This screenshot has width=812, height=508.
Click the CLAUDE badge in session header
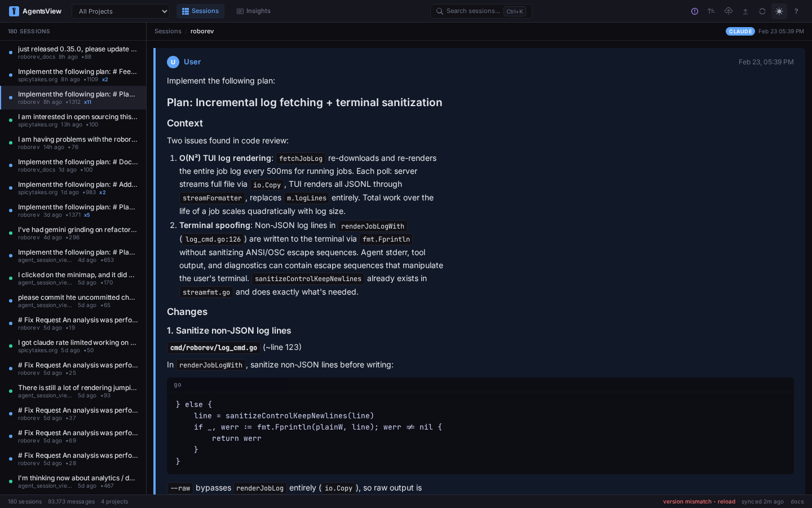coord(740,32)
